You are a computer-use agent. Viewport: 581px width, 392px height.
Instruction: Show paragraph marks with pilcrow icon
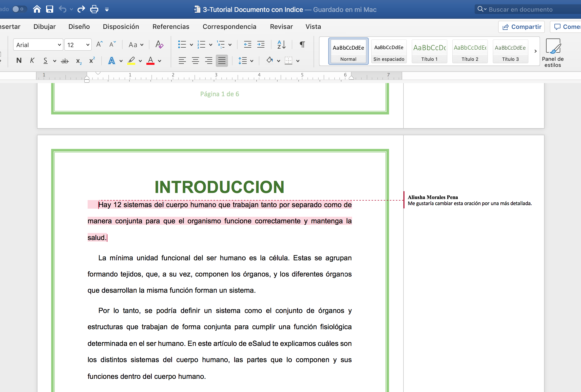click(302, 45)
